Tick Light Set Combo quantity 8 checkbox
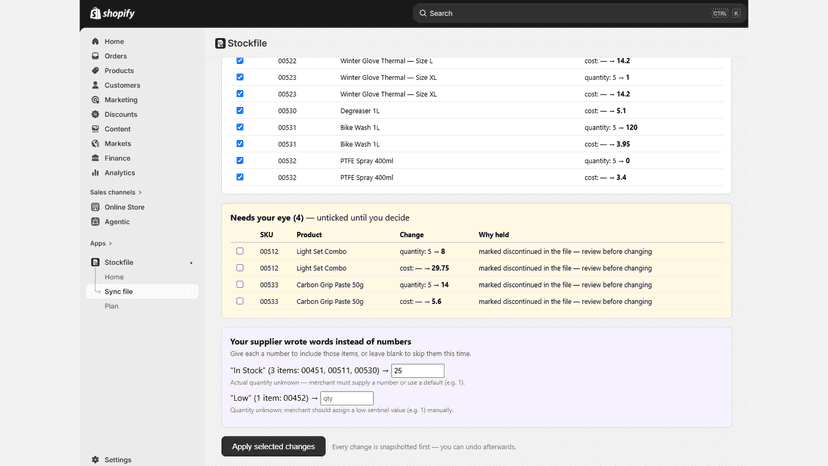 tap(240, 251)
